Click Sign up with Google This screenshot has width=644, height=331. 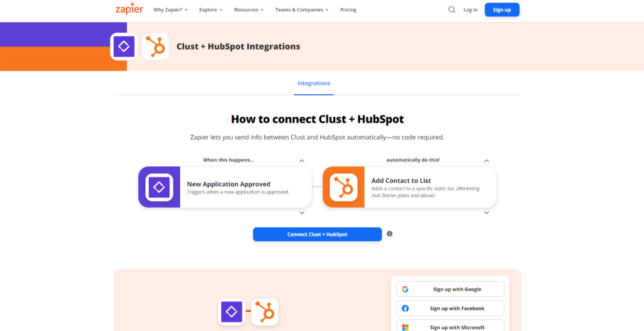coord(450,289)
